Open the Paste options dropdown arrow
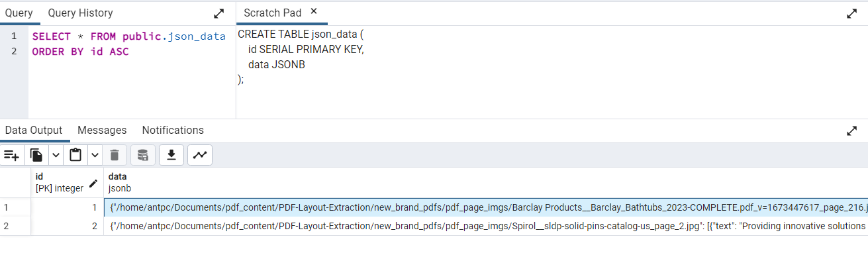Image resolution: width=868 pixels, height=263 pixels. pyautogui.click(x=95, y=155)
